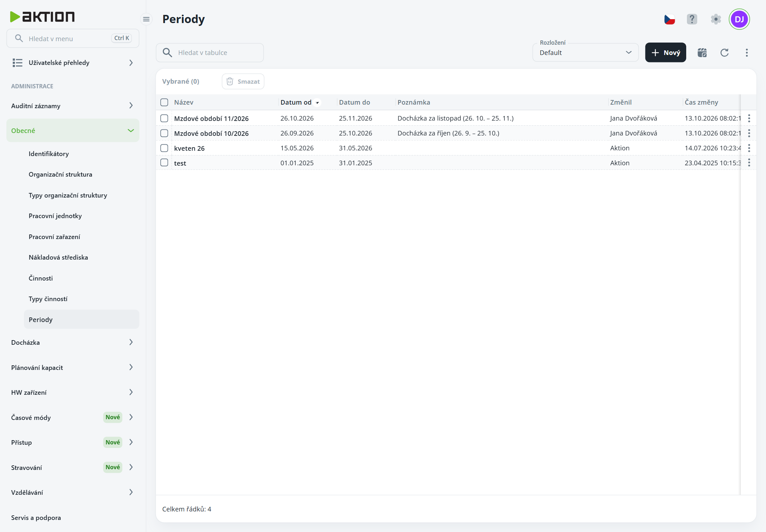
Task: Open DJ user profile avatar
Action: tap(739, 19)
